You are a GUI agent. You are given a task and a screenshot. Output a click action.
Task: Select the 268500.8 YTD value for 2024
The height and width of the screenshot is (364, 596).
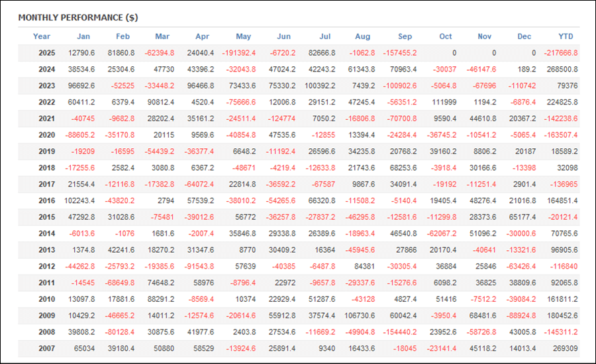point(562,69)
